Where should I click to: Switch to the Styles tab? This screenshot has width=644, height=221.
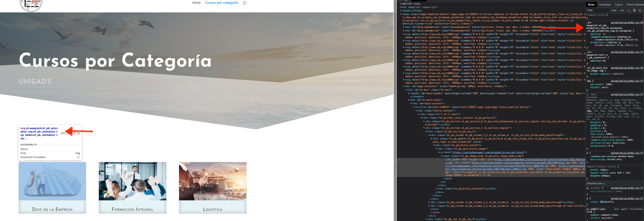click(x=591, y=5)
